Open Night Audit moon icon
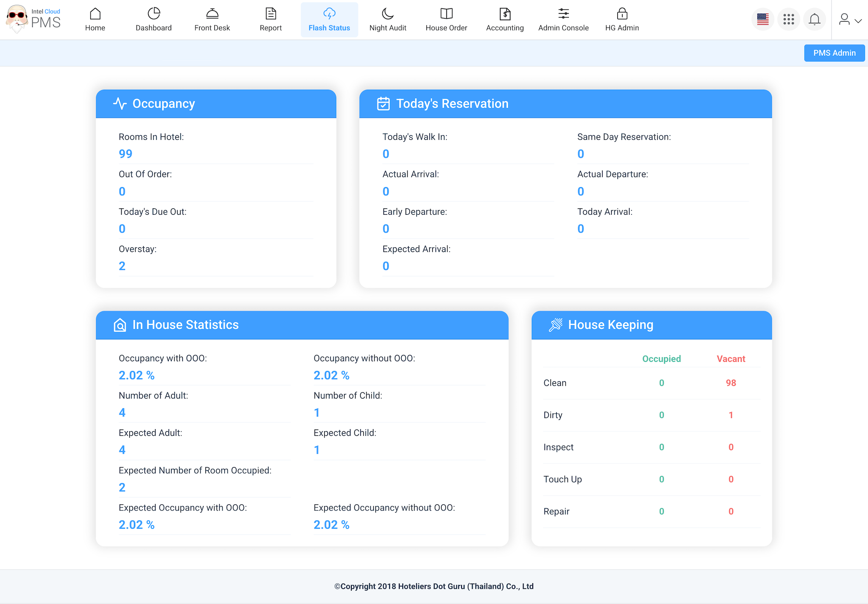This screenshot has height=604, width=868. pos(387,14)
